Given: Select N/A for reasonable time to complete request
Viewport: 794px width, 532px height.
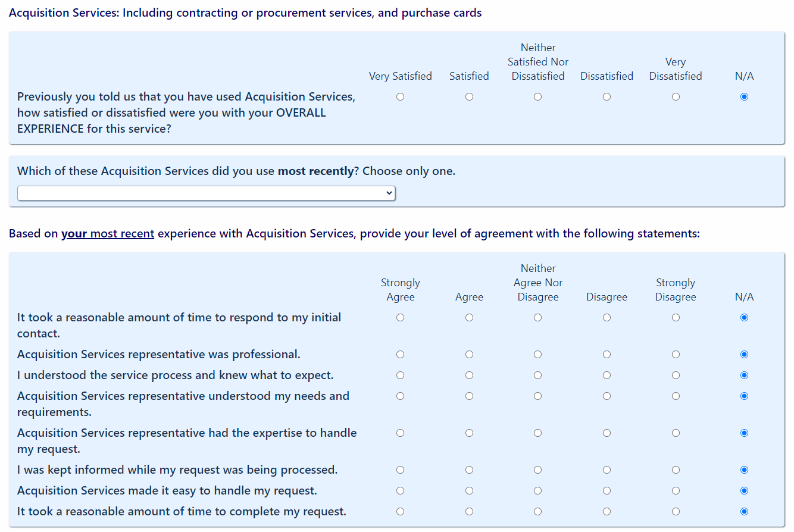Looking at the screenshot, I should point(744,512).
